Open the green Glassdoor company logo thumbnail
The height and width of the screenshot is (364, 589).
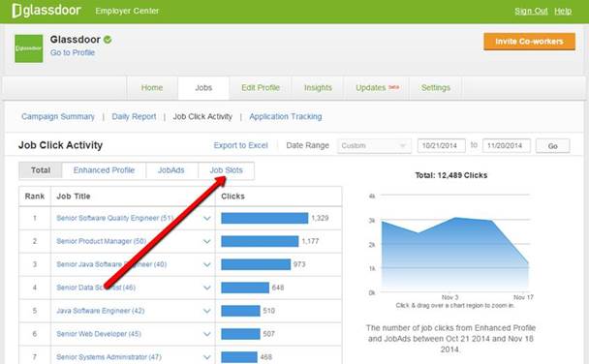tap(28, 48)
